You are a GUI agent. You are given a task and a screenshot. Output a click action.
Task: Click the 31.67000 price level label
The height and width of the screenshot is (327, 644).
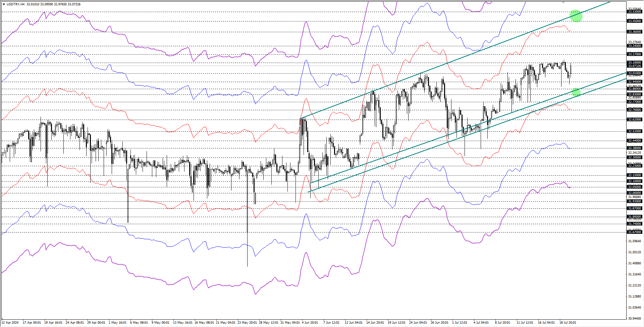[635, 232]
